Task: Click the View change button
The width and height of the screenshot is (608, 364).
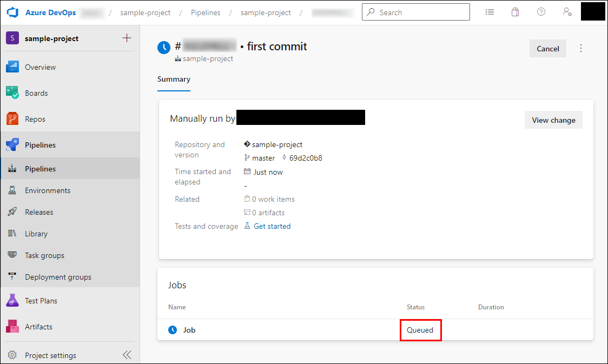Action: pyautogui.click(x=553, y=120)
